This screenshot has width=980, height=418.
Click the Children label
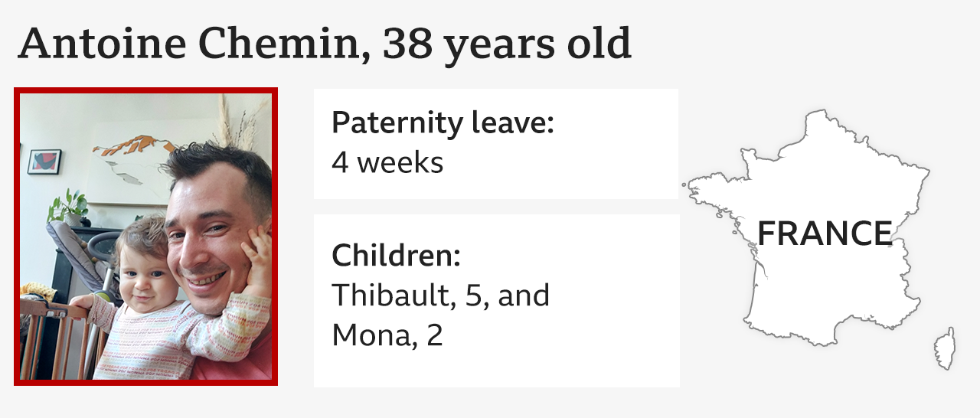[396, 256]
